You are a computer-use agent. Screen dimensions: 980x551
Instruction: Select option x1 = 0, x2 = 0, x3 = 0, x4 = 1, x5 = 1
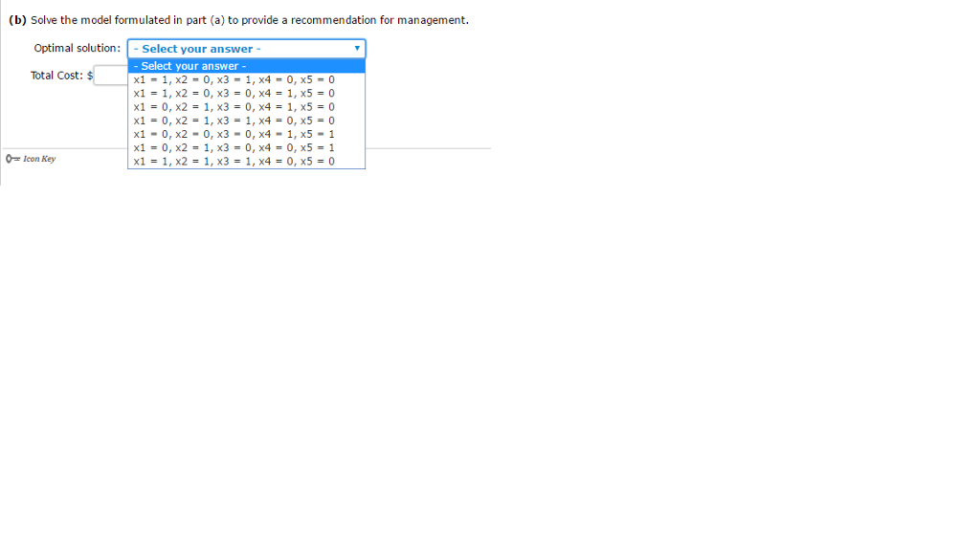pos(246,134)
